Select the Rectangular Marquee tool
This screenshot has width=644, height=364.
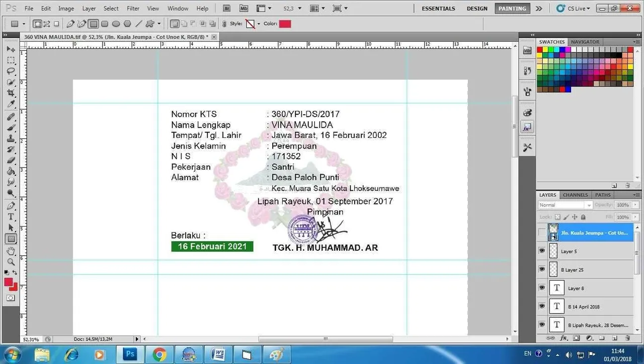coord(11,60)
